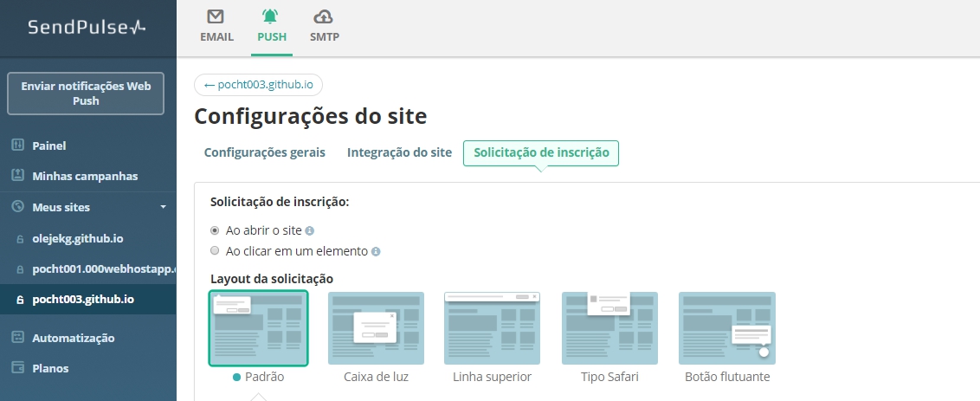Choose the Tipo Safari layout thumbnail
Image resolution: width=980 pixels, height=401 pixels.
click(609, 327)
